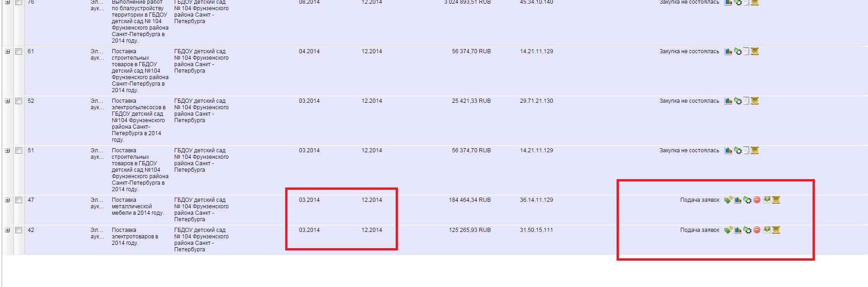Tick the checkbox for row 52

19,101
